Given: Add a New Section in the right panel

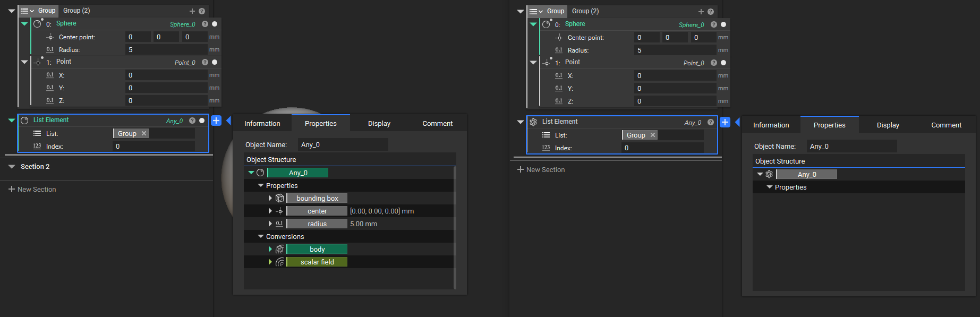Looking at the screenshot, I should [541, 169].
